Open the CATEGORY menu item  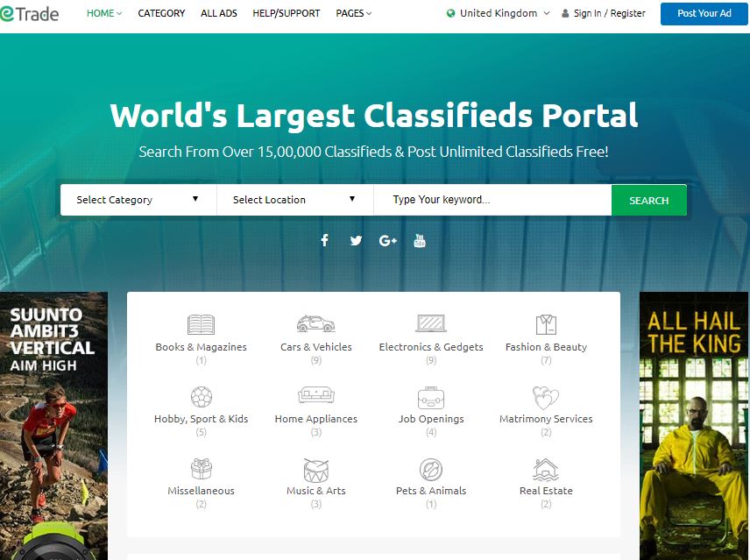pyautogui.click(x=161, y=13)
